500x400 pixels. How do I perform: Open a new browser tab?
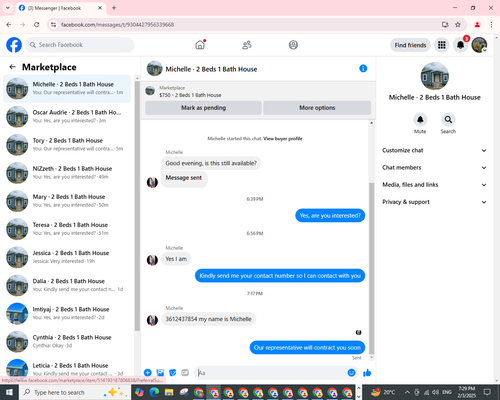point(114,8)
